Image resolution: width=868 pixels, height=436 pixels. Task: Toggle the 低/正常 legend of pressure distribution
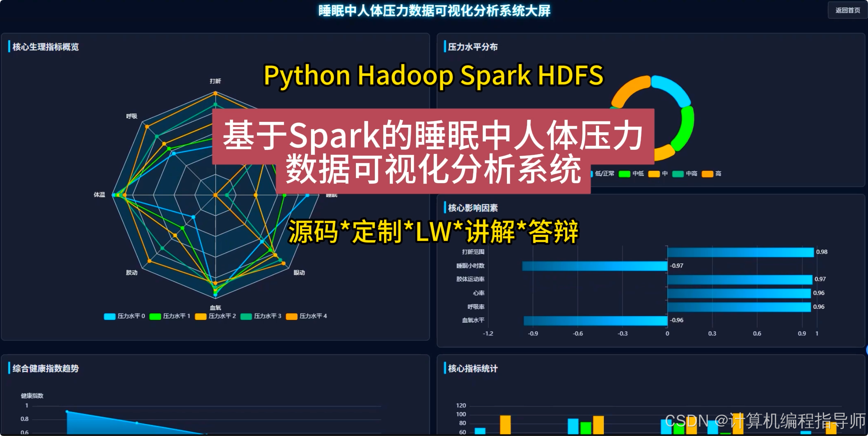(x=602, y=174)
